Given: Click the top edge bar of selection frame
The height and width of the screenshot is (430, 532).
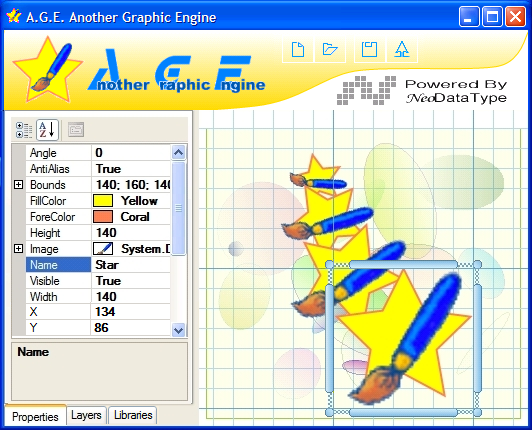Looking at the screenshot, I should (x=403, y=264).
